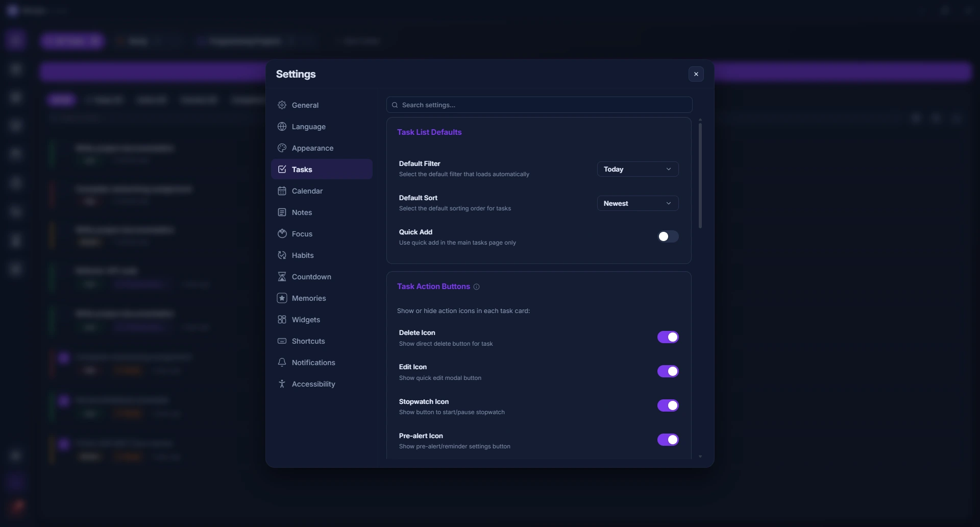Viewport: 980px width, 527px height.
Task: Open the Default Filter dropdown showing Today
Action: pos(638,169)
